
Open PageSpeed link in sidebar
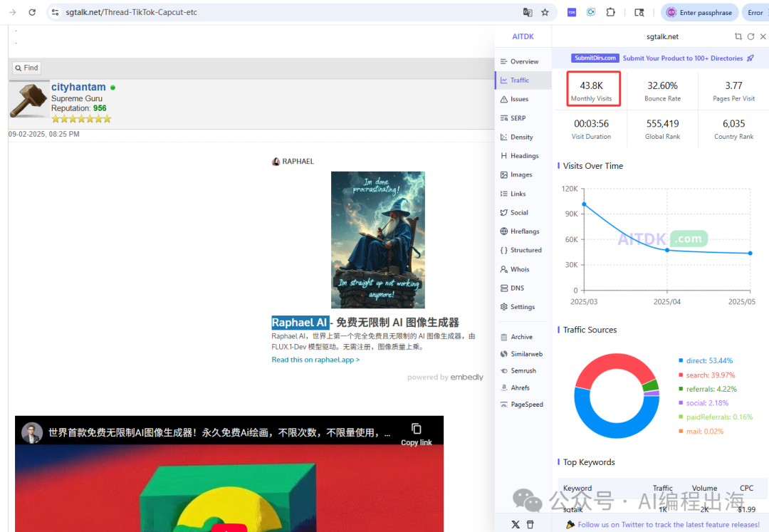coord(523,405)
